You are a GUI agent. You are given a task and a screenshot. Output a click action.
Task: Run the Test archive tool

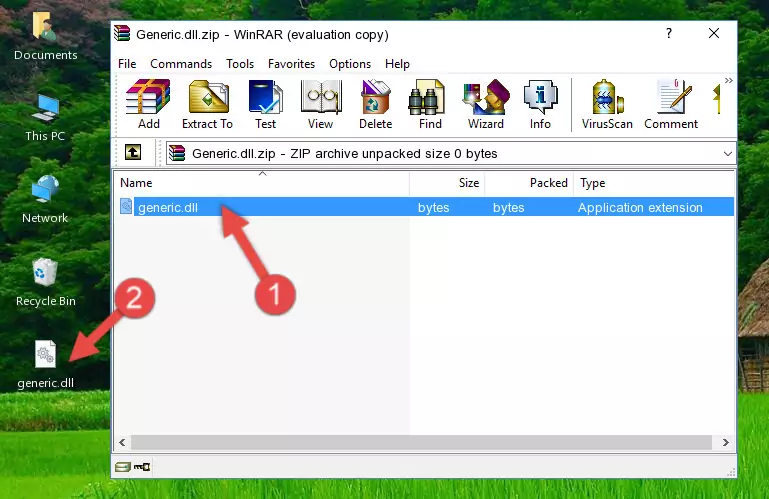265,105
